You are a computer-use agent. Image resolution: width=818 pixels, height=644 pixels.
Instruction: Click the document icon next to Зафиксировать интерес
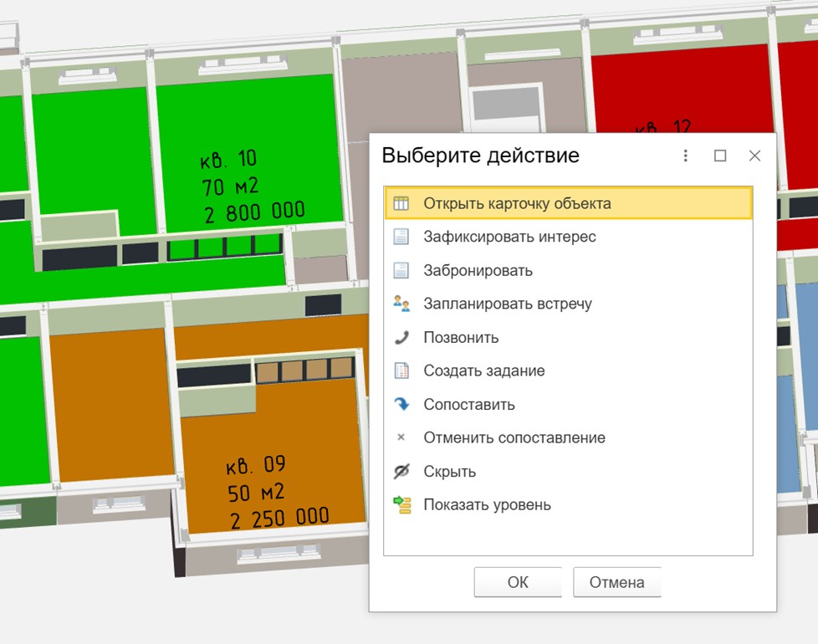coord(401,237)
